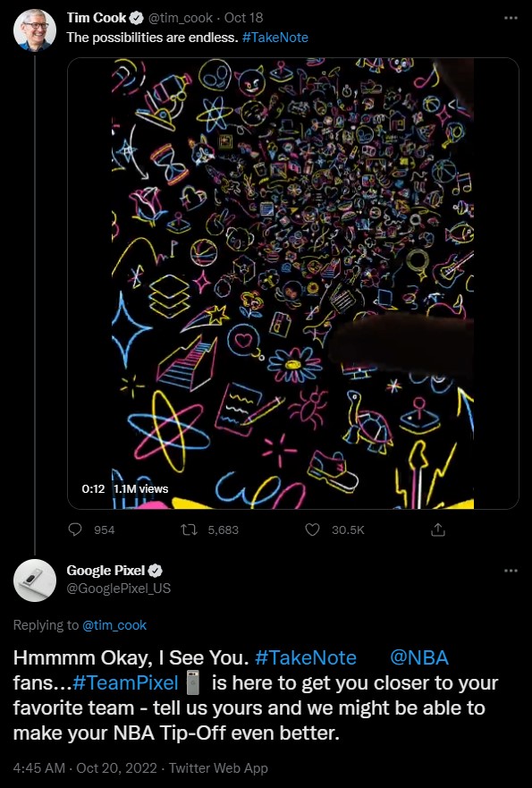The height and width of the screenshot is (788, 532).
Task: Open the more options menu on Tim Cook's tweet
Action: click(511, 18)
